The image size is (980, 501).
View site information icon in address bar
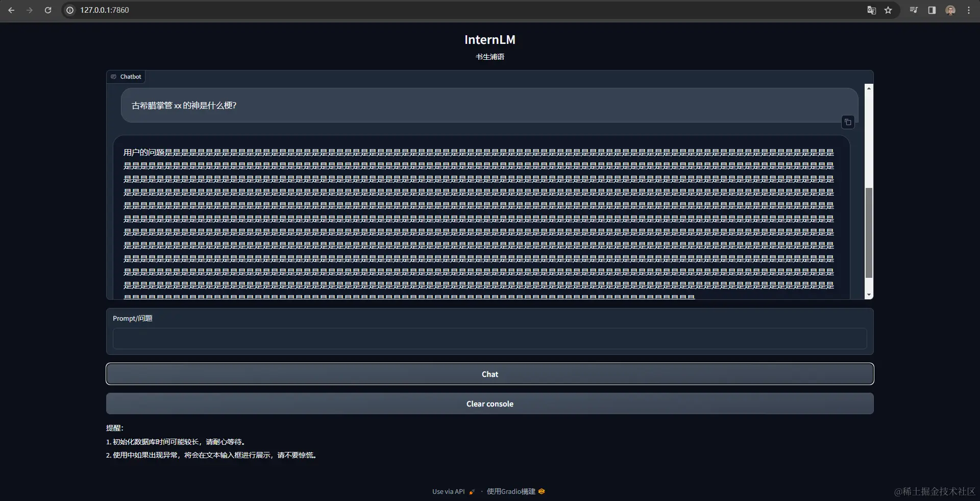[70, 10]
